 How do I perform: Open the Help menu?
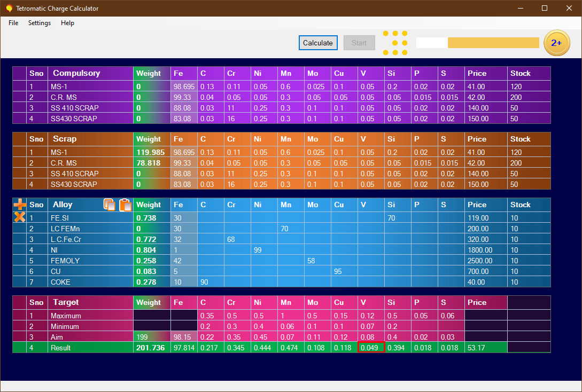(x=67, y=23)
